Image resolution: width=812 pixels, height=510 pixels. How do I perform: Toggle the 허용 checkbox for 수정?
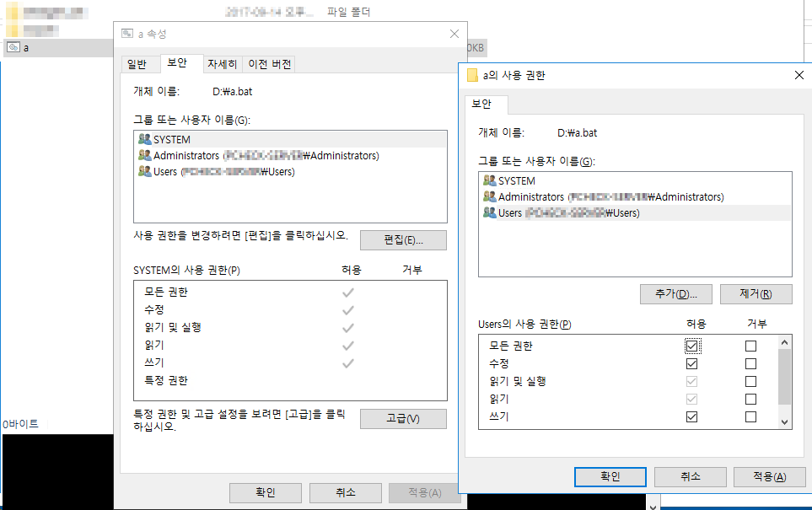(691, 363)
